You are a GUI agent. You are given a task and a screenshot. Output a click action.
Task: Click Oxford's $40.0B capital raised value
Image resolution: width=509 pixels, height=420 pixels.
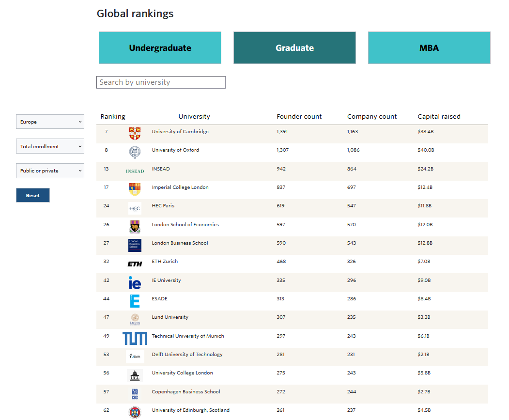426,150
